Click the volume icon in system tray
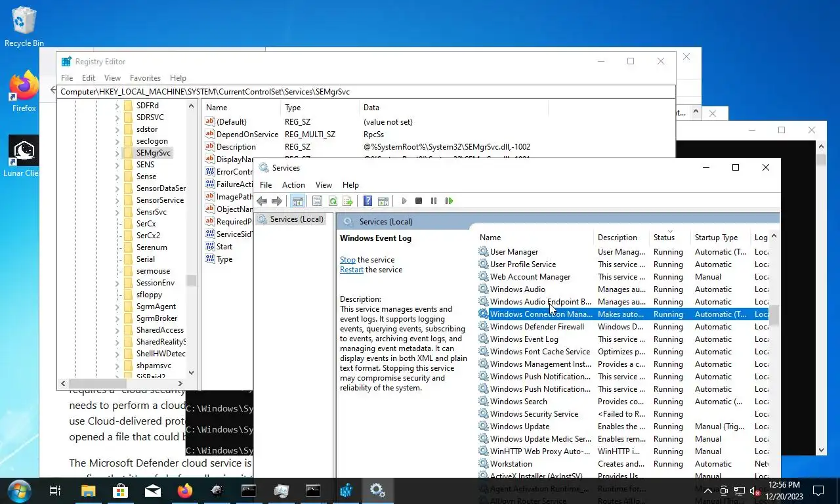The width and height of the screenshot is (840, 504). [x=755, y=491]
